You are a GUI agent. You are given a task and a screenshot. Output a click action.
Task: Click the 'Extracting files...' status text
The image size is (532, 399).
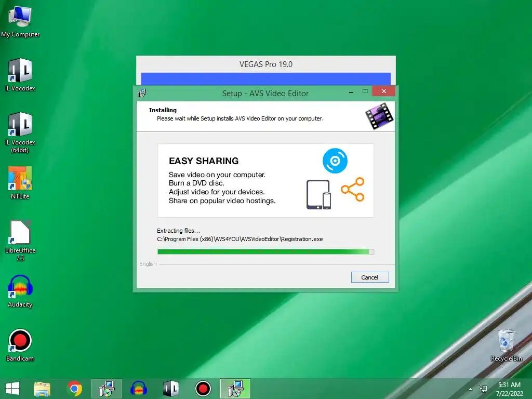click(178, 231)
